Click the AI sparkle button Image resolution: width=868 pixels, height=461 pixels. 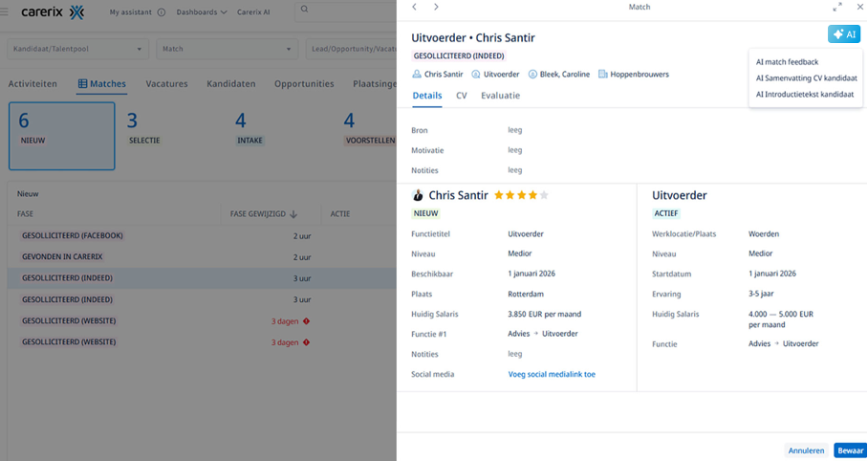click(x=844, y=34)
